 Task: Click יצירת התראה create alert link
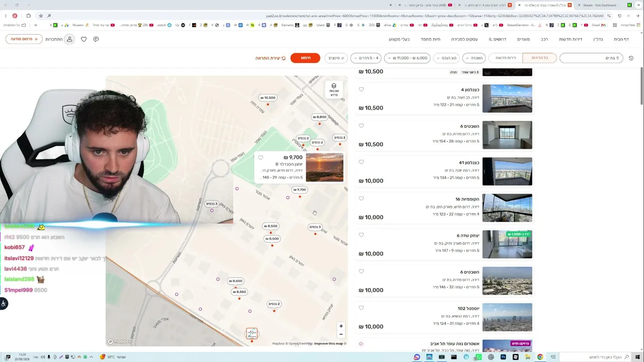tap(271, 58)
